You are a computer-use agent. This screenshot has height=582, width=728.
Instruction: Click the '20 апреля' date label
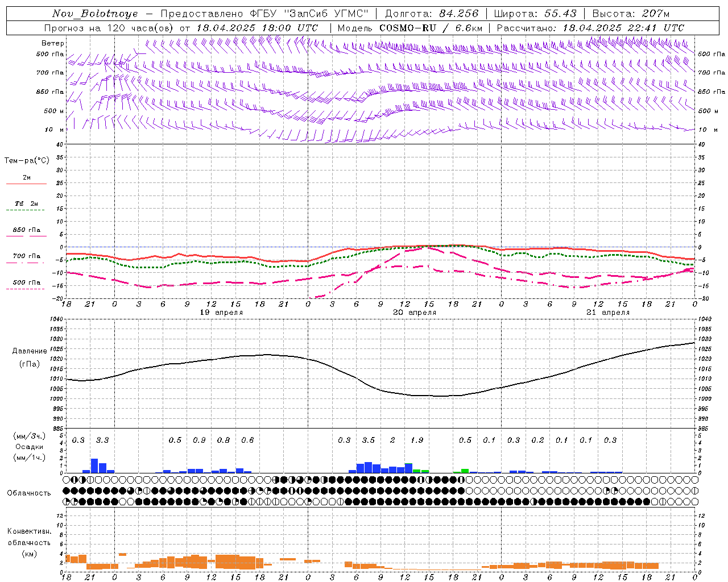click(415, 313)
